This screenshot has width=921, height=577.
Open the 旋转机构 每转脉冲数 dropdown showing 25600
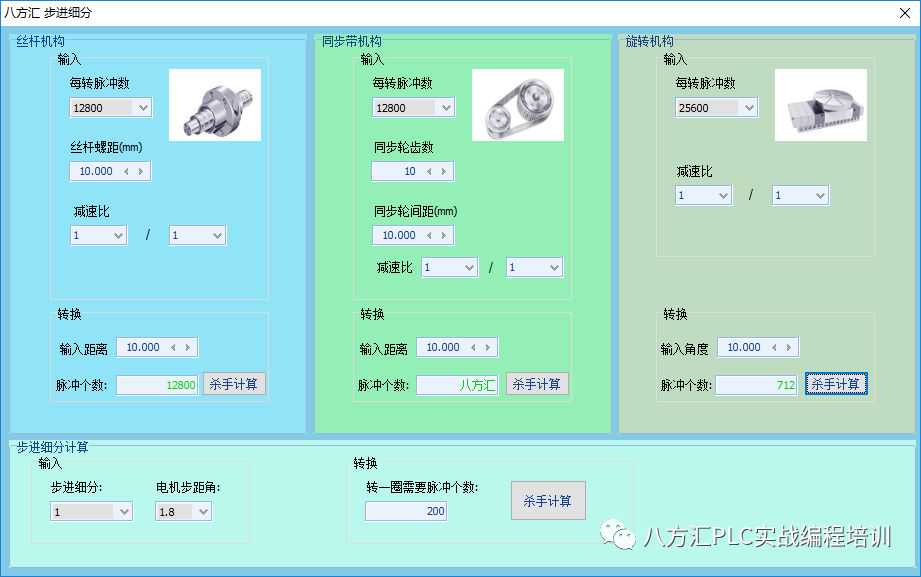pos(748,108)
